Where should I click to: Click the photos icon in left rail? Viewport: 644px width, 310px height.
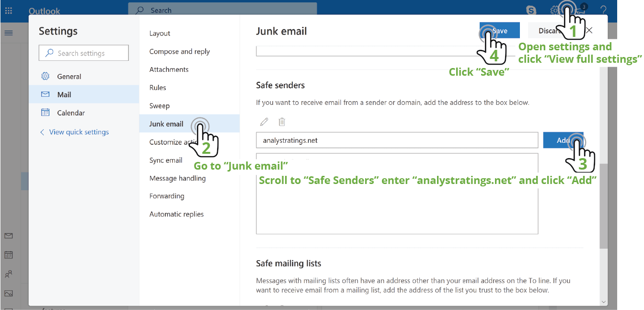tap(9, 293)
